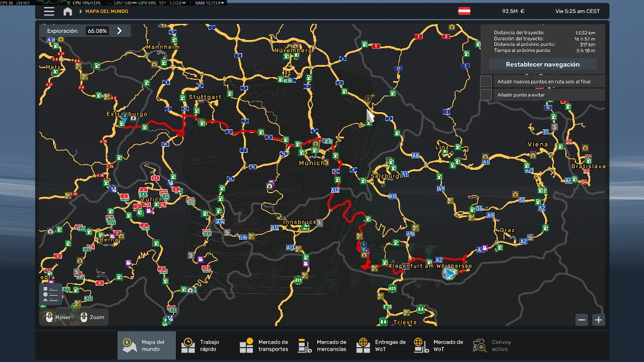Open the map legend list icon
Viewport: 644px width, 362px height.
point(50,294)
